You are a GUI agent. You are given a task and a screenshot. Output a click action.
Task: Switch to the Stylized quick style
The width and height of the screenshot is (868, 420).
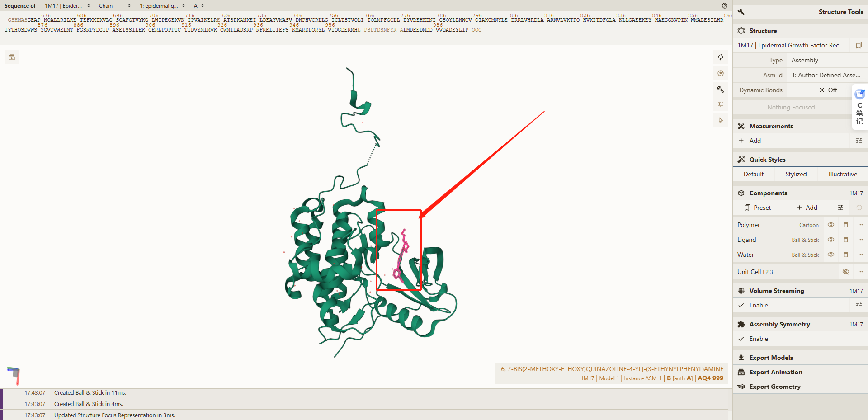click(x=796, y=174)
